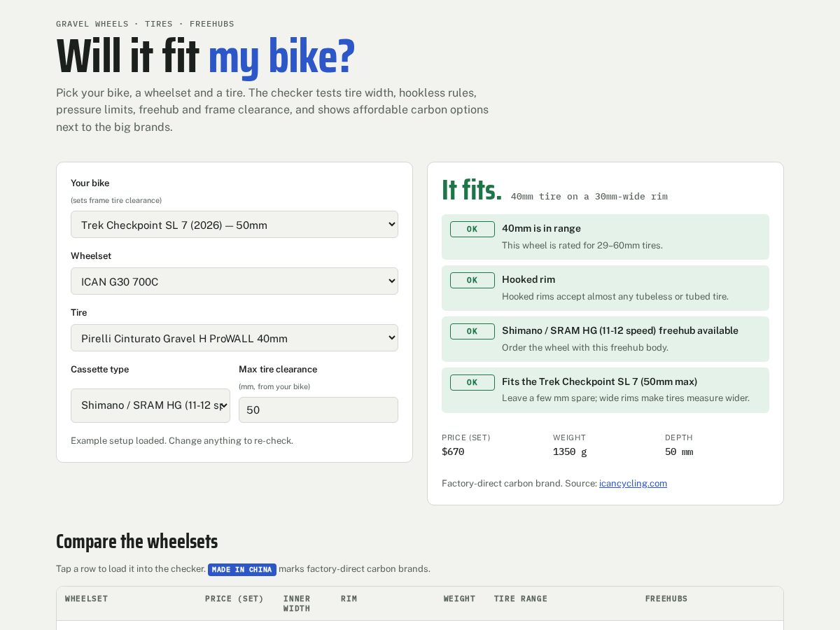The image size is (840, 630).
Task: Open the Tire dropdown showing Pirelli Cinturato
Action: tap(234, 338)
